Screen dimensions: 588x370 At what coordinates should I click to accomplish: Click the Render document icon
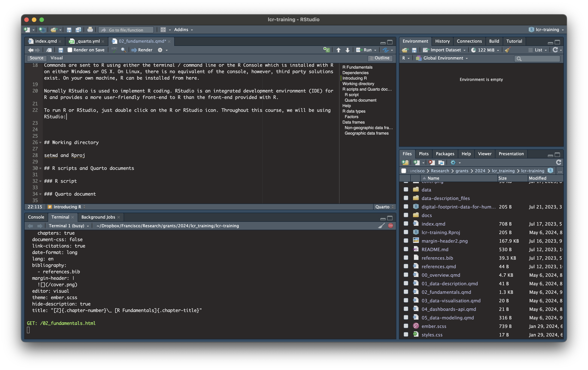pos(142,50)
